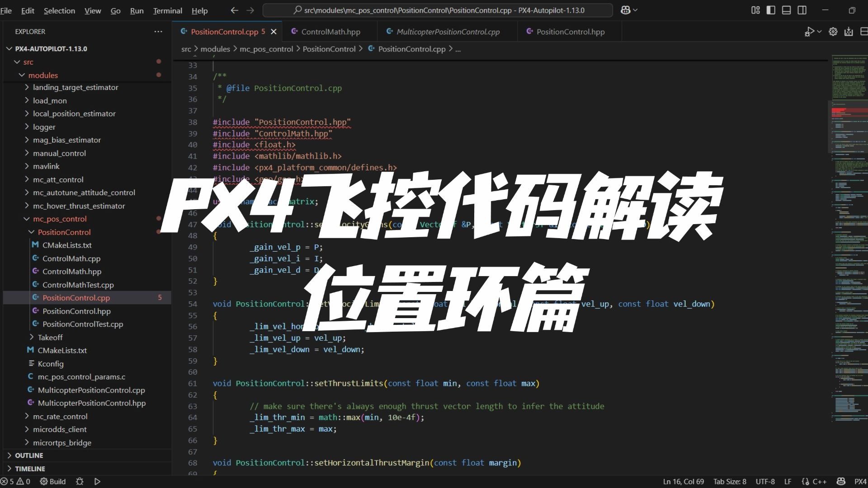Screen dimensions: 868x488
Task: Click Copilot status icon in status bar
Action: (x=841, y=482)
